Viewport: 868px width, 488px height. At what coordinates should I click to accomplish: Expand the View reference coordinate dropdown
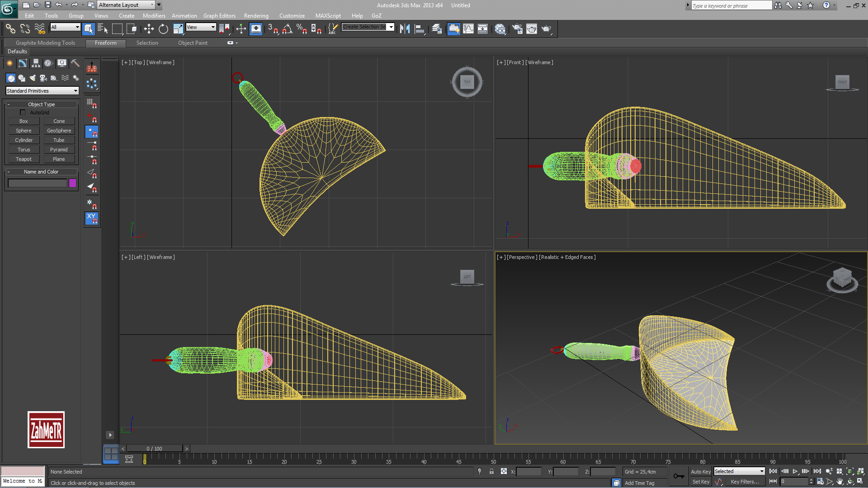(201, 27)
